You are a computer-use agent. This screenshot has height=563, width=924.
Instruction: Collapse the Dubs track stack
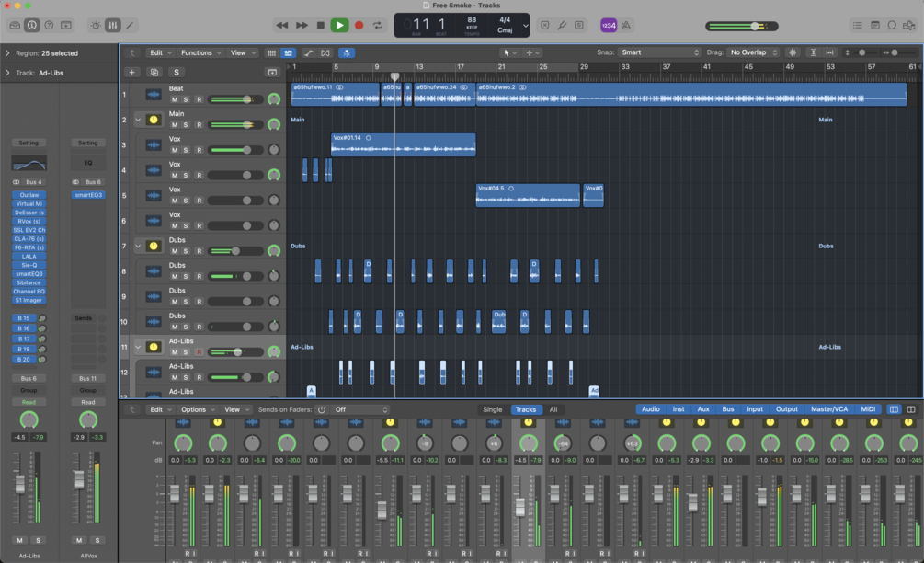[138, 246]
